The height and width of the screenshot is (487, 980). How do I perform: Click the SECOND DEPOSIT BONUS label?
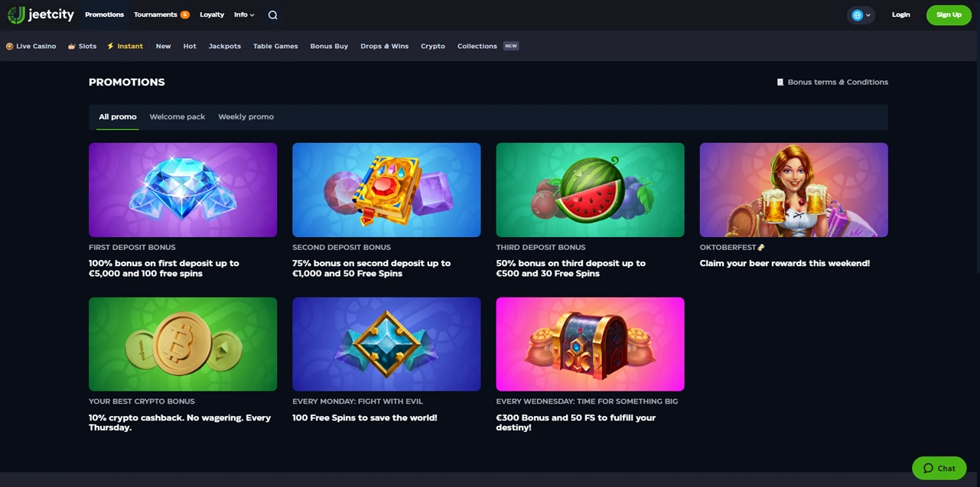(341, 248)
